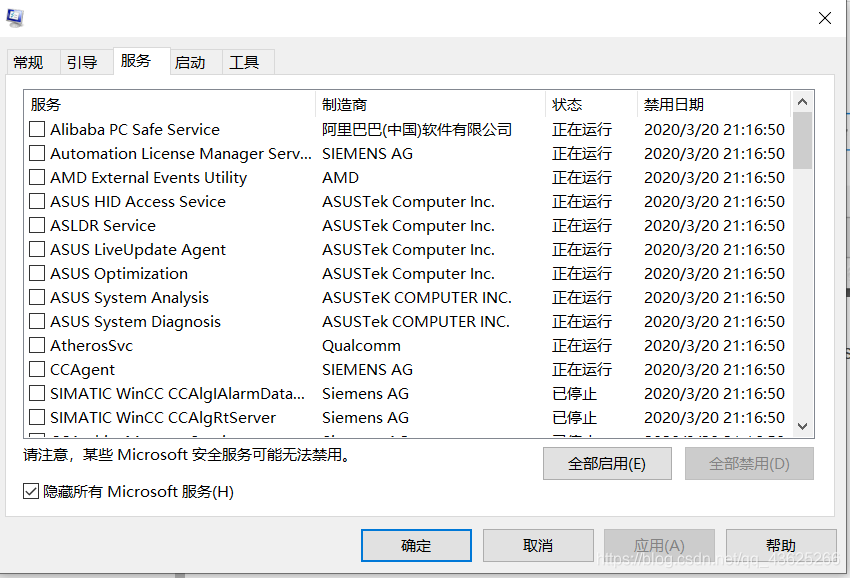Check the CCAgent checkbox
Viewport: 850px width, 578px height.
tap(37, 369)
